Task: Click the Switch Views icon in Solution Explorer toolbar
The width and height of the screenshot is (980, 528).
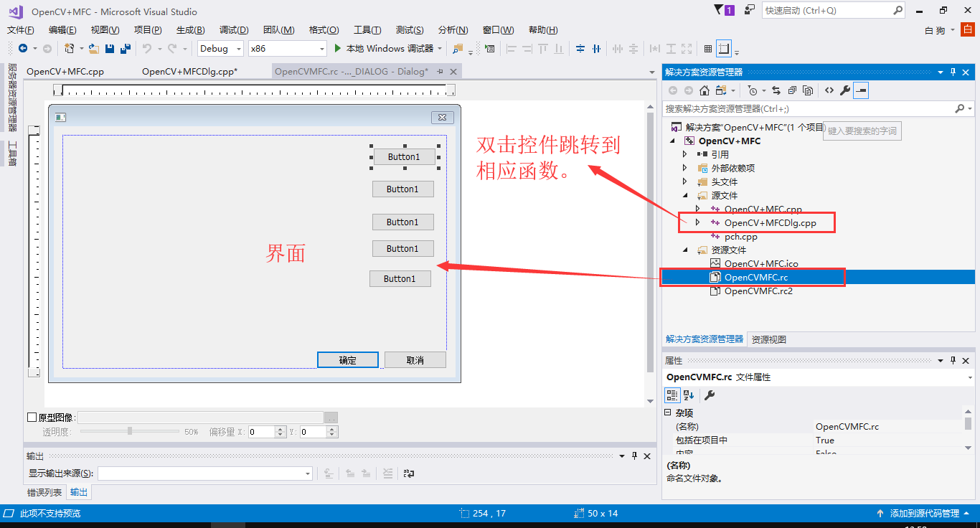Action: coord(720,90)
